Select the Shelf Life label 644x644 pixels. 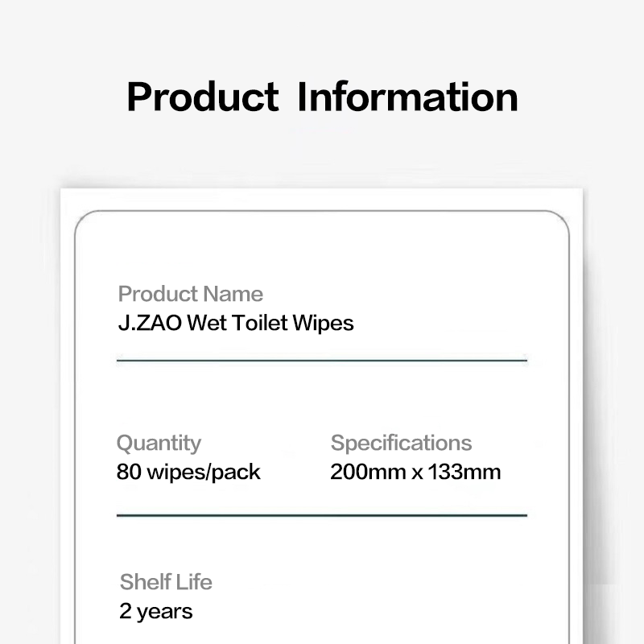click(x=166, y=582)
